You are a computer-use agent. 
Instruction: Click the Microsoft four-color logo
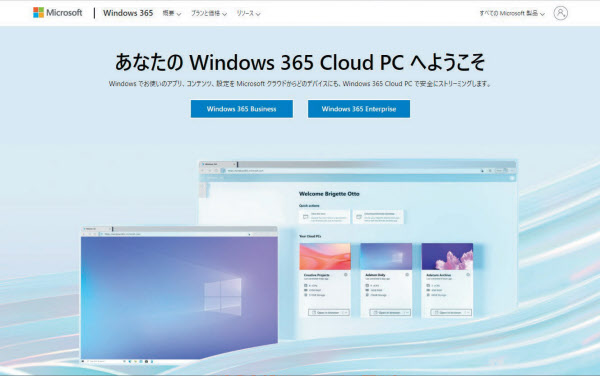[x=38, y=13]
